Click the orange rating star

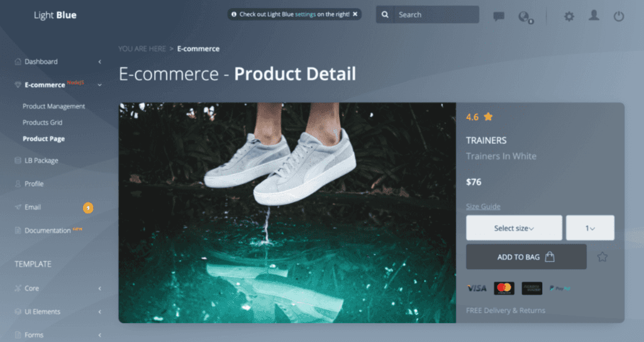click(488, 116)
